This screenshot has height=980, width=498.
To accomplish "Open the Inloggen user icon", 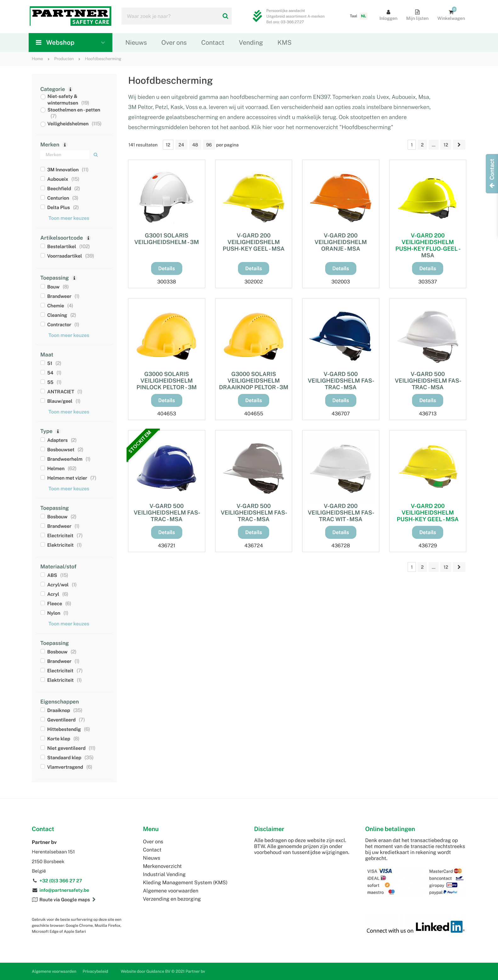I will pyautogui.click(x=388, y=12).
